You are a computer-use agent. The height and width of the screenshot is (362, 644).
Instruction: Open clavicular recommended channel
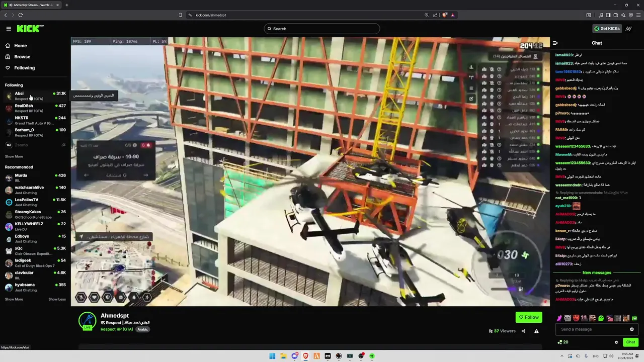(35, 275)
